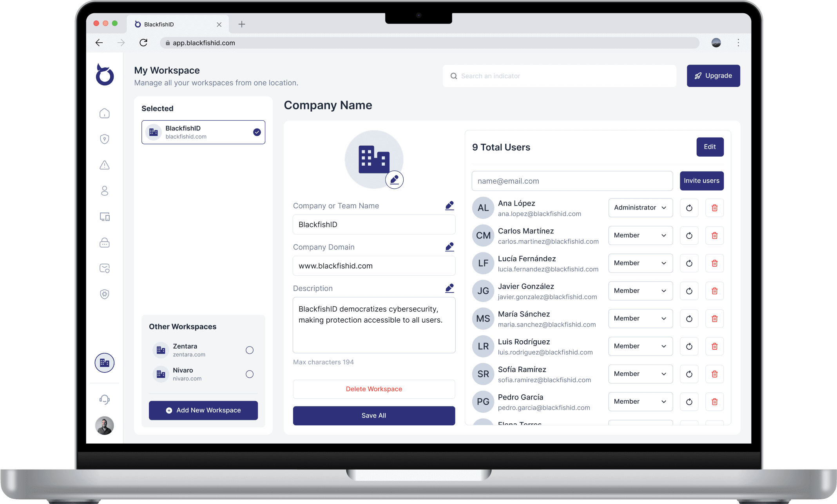This screenshot has height=504, width=837.
Task: Click the edit pencil icon next to Company Domain
Action: coord(449,246)
